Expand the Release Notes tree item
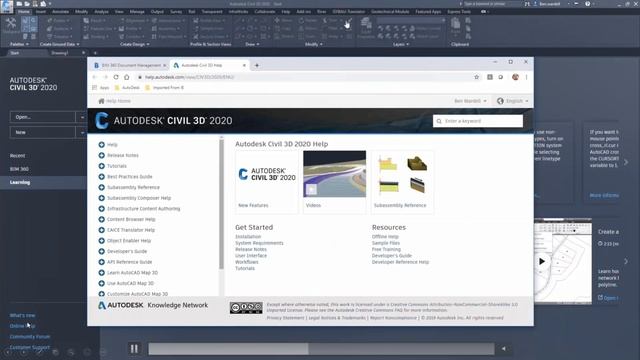 coord(102,155)
